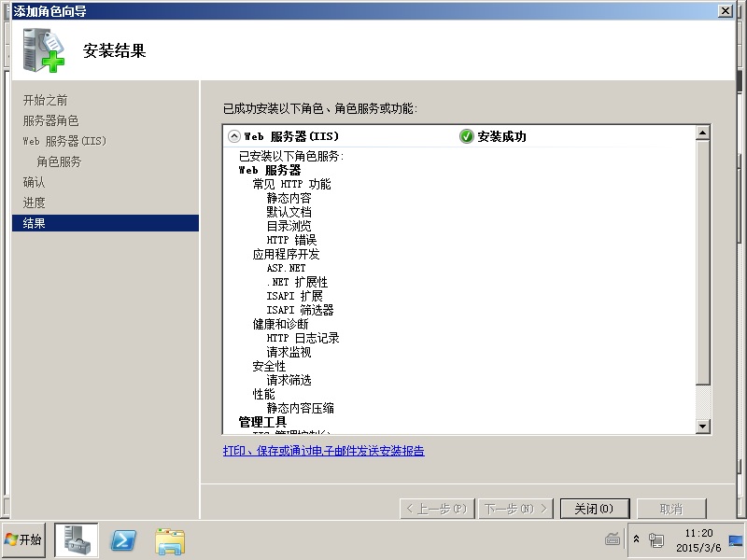
Task: Close the 添加角色向导 window with X
Action: point(726,11)
